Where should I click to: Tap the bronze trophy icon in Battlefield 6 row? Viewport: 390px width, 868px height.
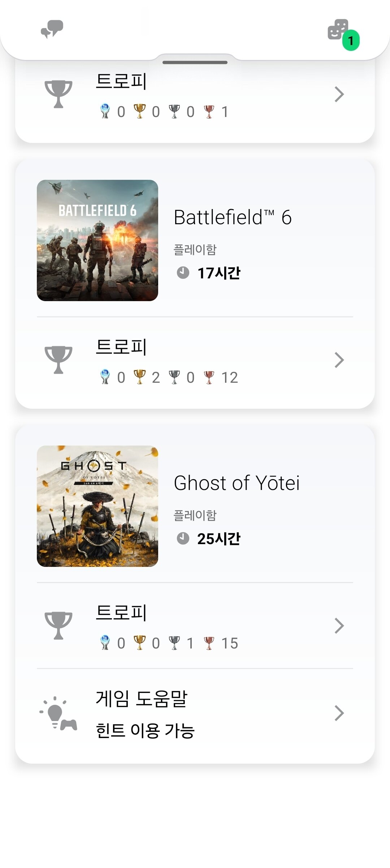tap(209, 377)
